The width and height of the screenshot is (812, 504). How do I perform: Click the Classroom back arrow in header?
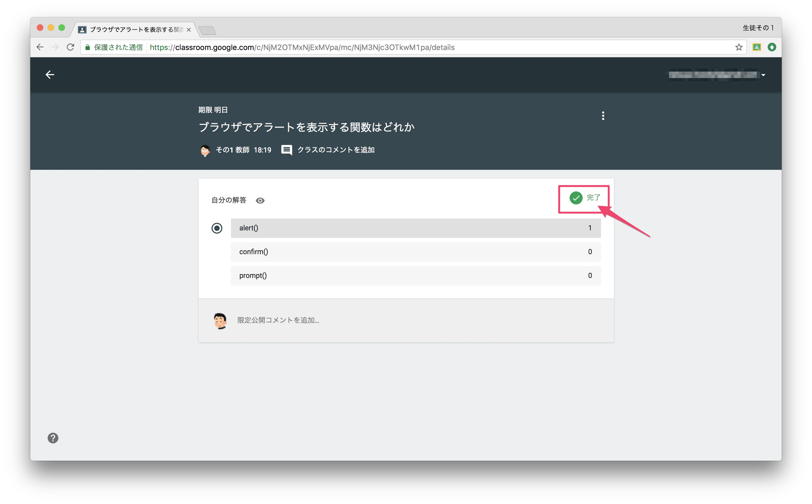(x=50, y=75)
